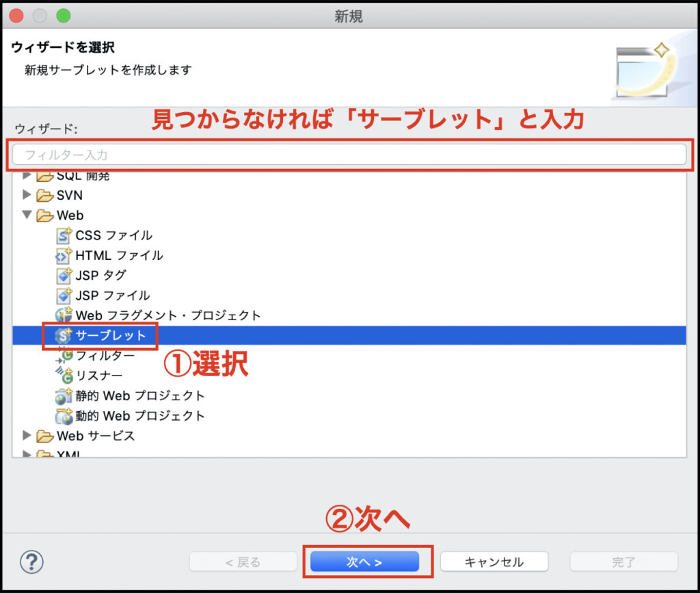Click the 動的 Web プロジェクト icon
This screenshot has height=593, width=700.
[x=64, y=415]
